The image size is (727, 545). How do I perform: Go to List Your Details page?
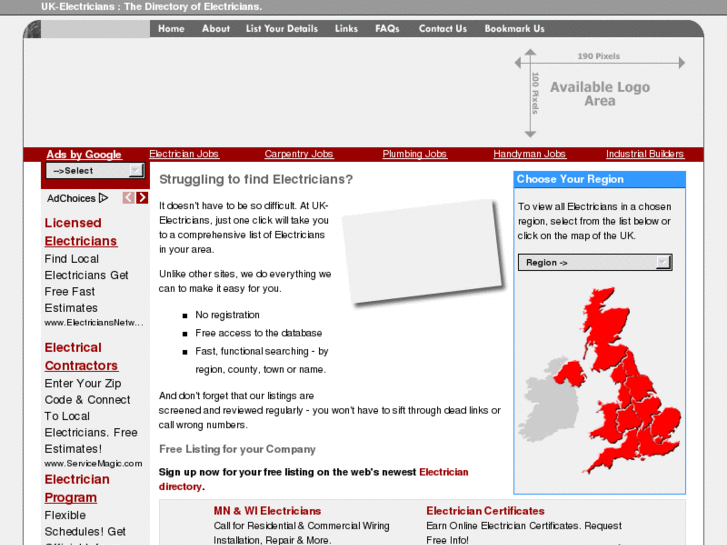(282, 29)
